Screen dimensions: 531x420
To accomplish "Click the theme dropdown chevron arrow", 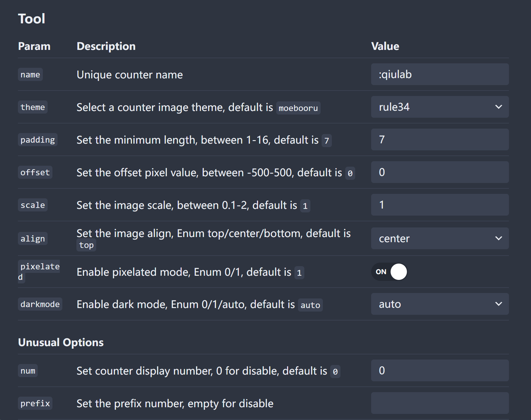I will coord(498,107).
